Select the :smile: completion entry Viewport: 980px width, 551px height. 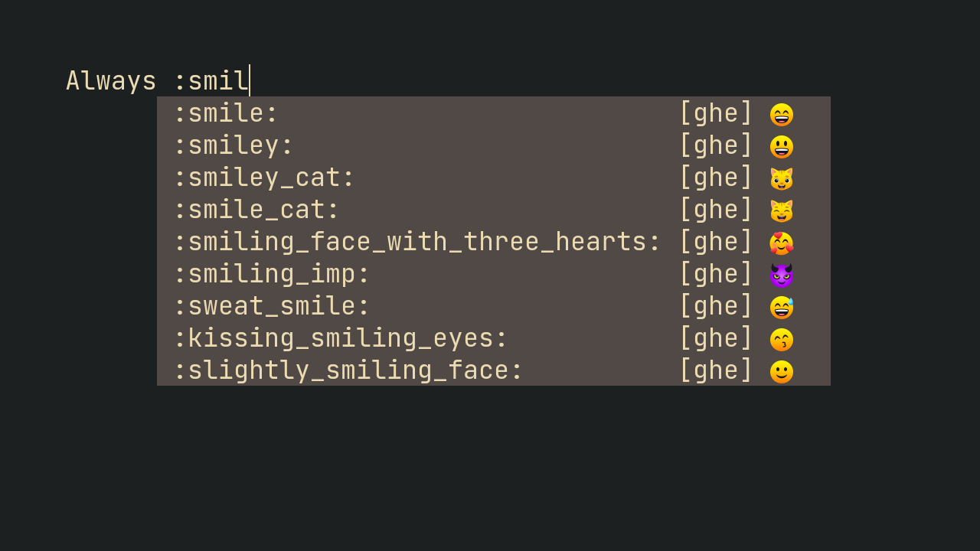point(226,113)
